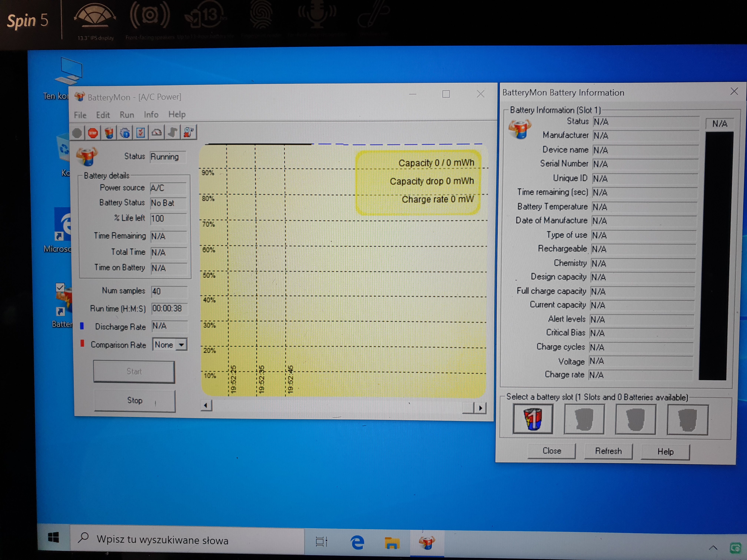Screen dimensions: 747x560
Task: Show hidden system tray icons
Action: (x=713, y=548)
